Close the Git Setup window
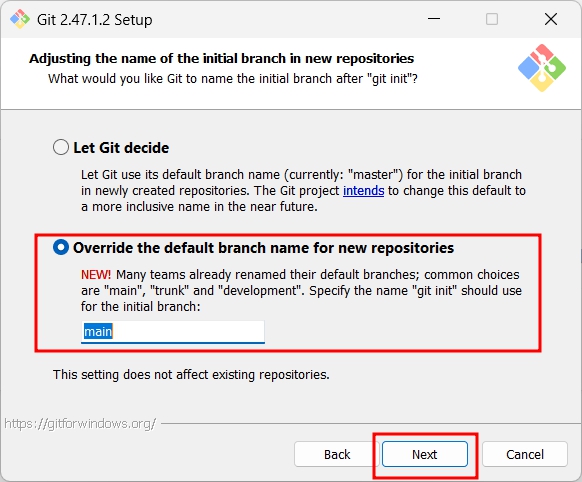This screenshot has width=582, height=482. point(551,19)
